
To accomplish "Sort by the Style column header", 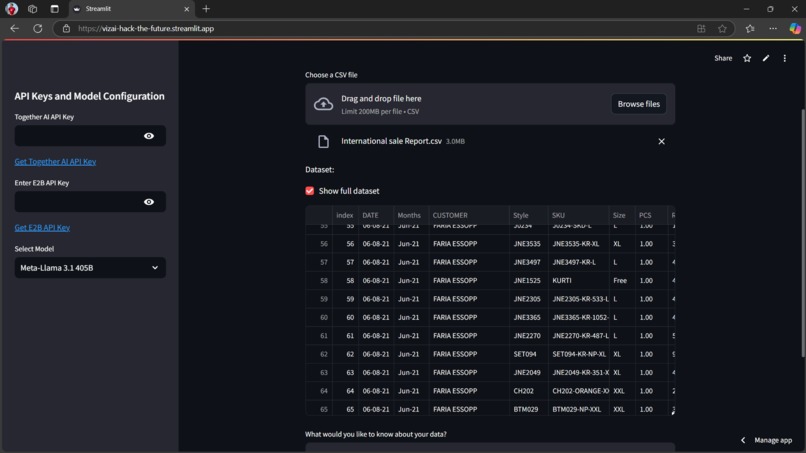I will (x=528, y=215).
